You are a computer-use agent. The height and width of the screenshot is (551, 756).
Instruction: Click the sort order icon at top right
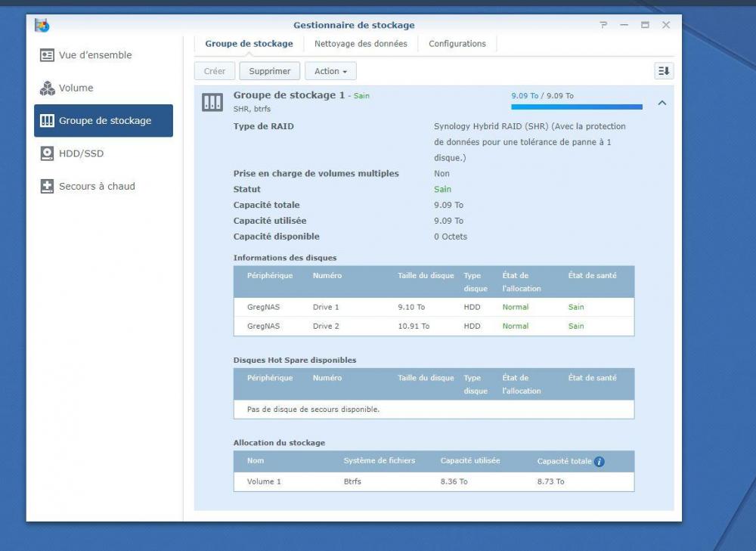click(663, 71)
